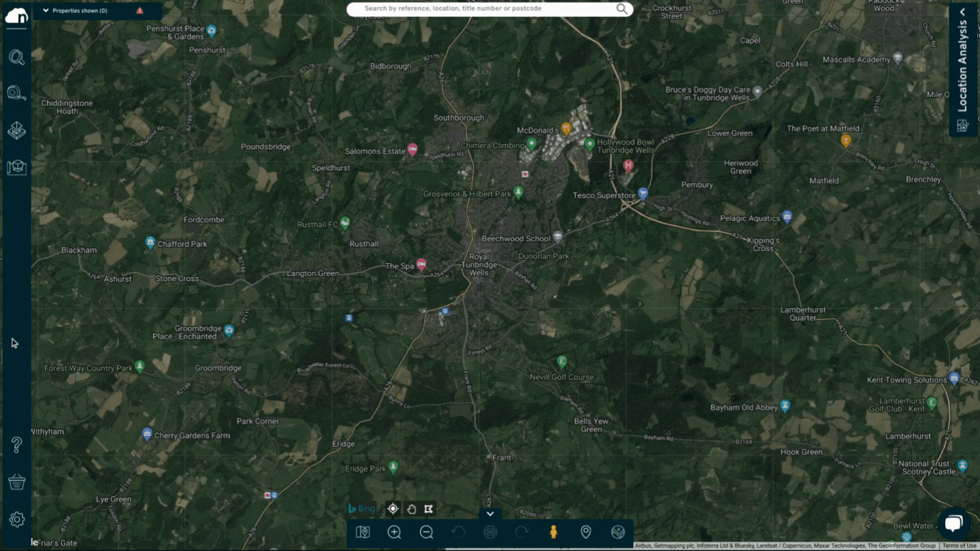This screenshot has height=551, width=980.
Task: Click the magnifier icon in search bar
Action: click(x=622, y=9)
